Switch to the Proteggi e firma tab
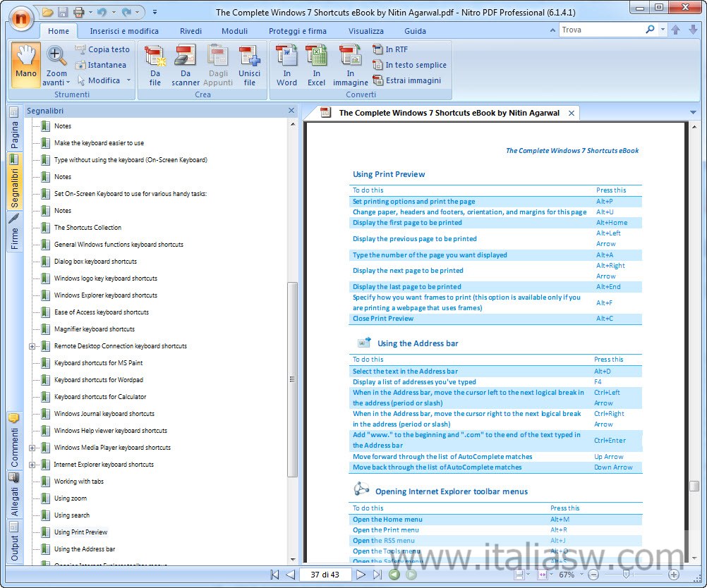Viewport: 707px width, 588px height. click(298, 31)
